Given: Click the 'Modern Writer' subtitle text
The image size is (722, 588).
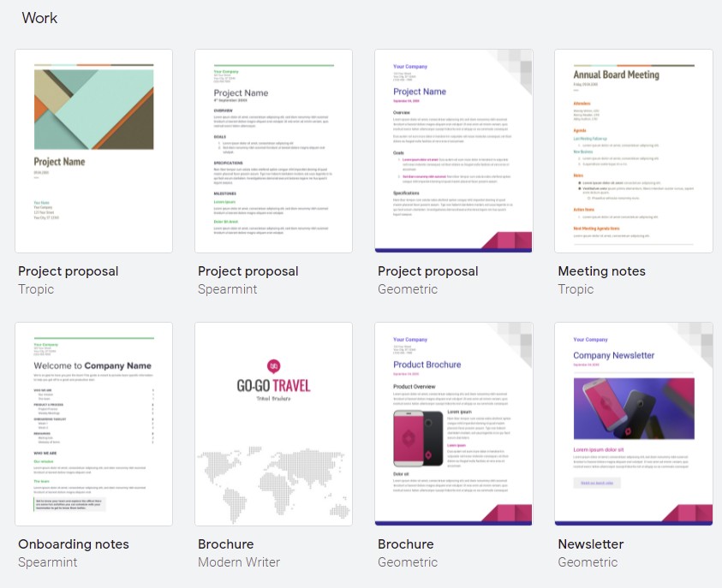Looking at the screenshot, I should (x=239, y=562).
